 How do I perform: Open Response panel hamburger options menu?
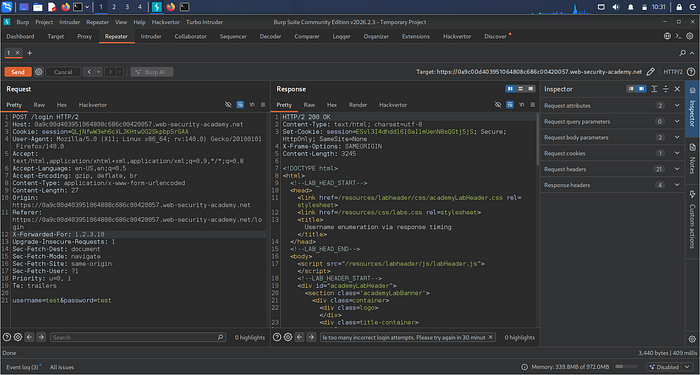pyautogui.click(x=533, y=105)
